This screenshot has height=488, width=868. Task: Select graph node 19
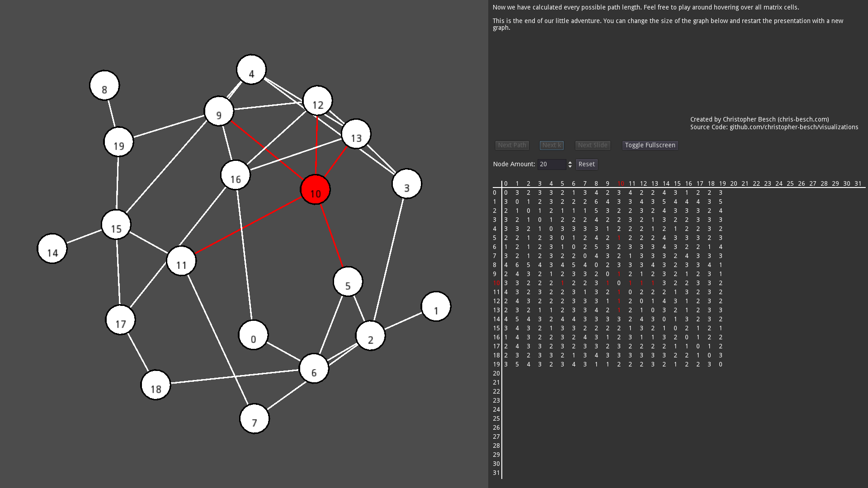pos(118,142)
